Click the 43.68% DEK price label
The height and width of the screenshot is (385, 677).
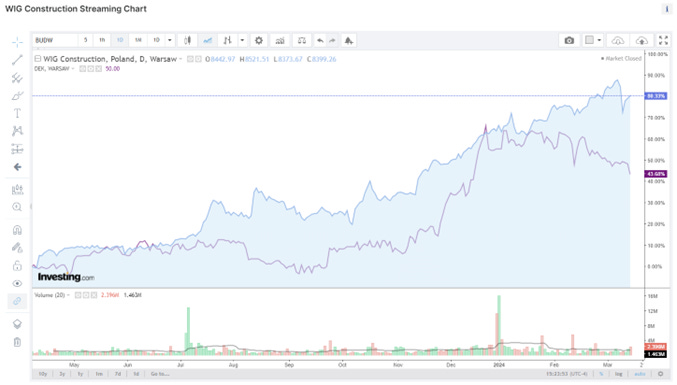[x=655, y=174]
